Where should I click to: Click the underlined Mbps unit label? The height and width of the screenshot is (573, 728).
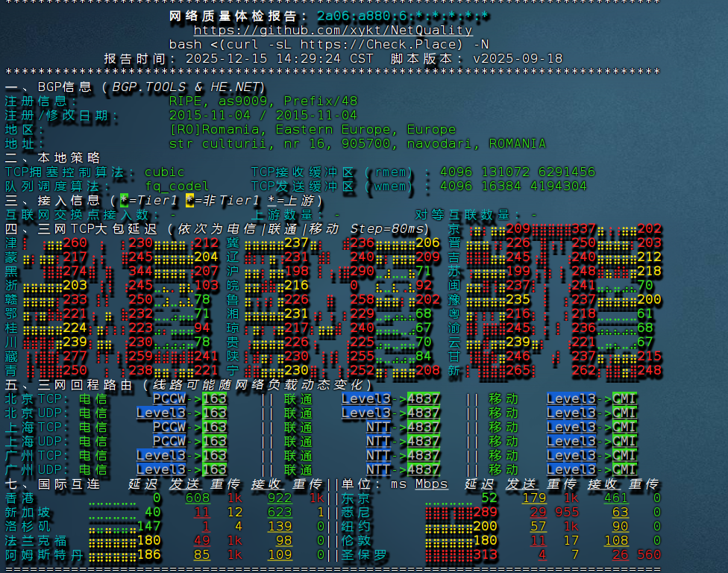[431, 484]
